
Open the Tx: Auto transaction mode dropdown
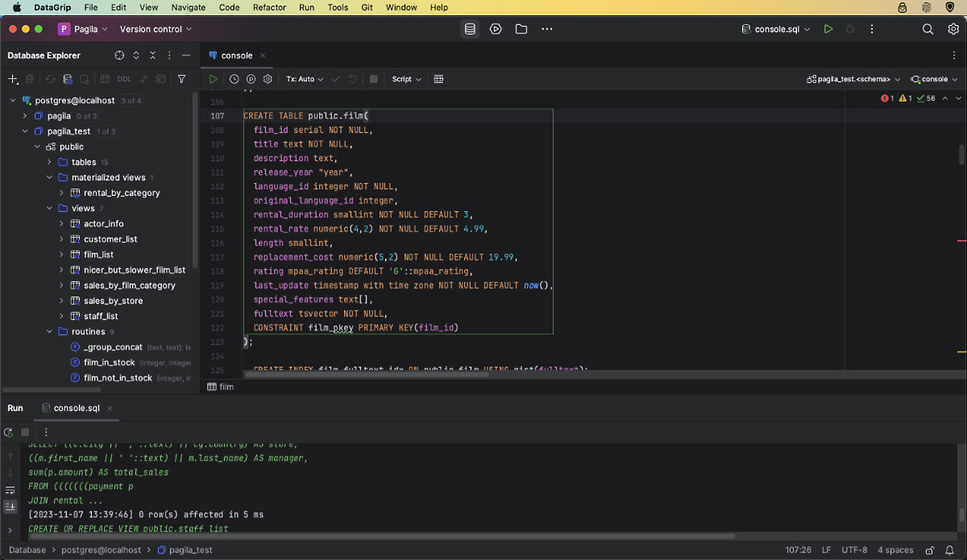(305, 79)
